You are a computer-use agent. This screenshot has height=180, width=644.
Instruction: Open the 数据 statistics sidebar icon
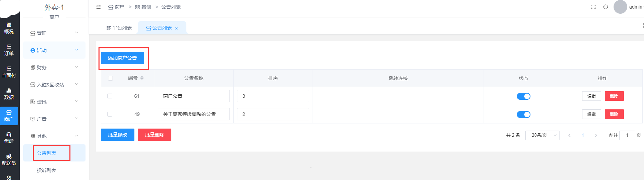click(9, 94)
